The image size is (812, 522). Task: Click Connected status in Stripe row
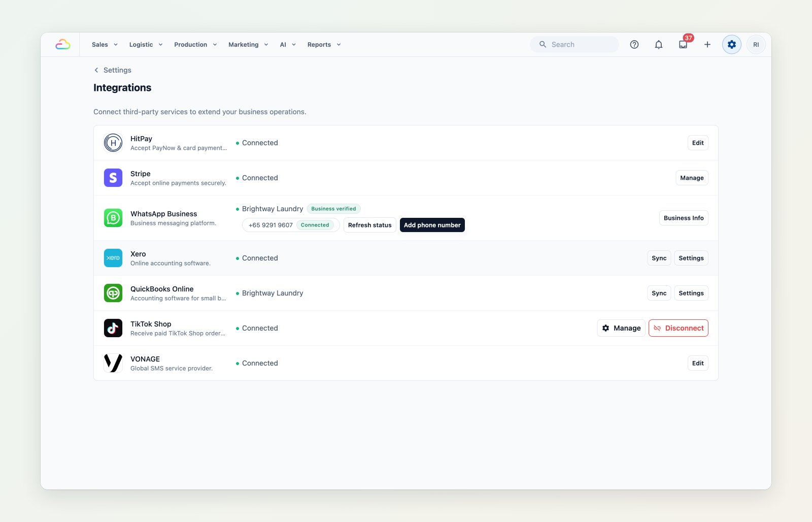pyautogui.click(x=260, y=178)
